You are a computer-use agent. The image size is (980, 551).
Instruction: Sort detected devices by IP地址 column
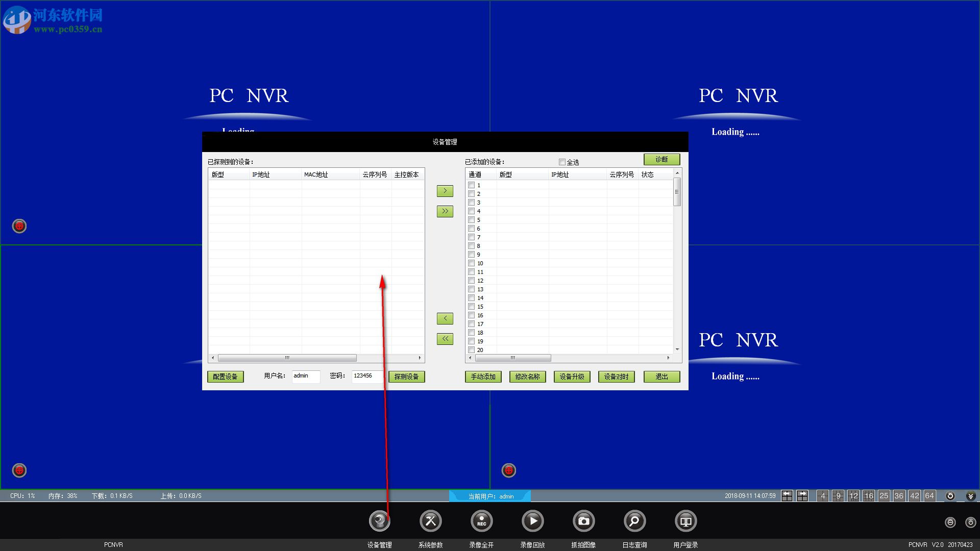pyautogui.click(x=276, y=174)
